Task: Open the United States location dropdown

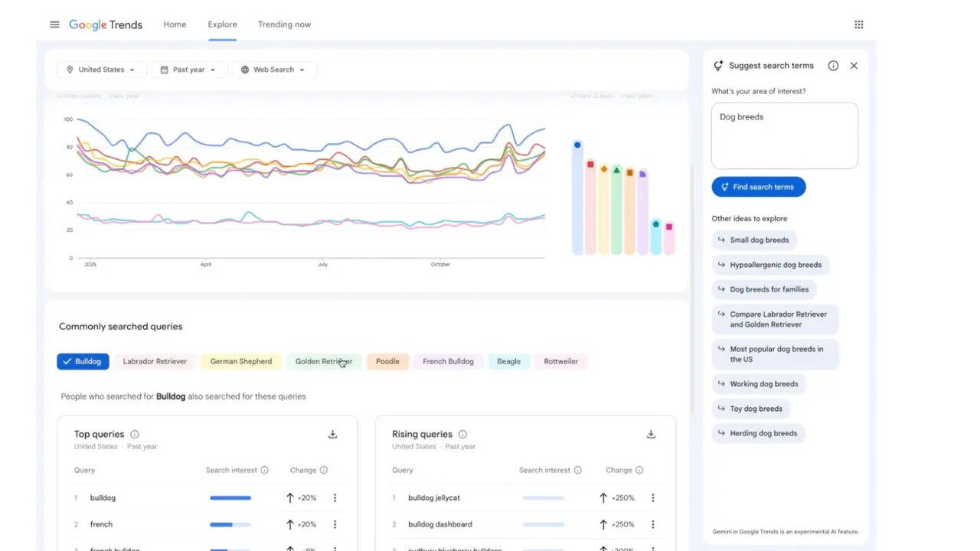Action: [x=101, y=69]
